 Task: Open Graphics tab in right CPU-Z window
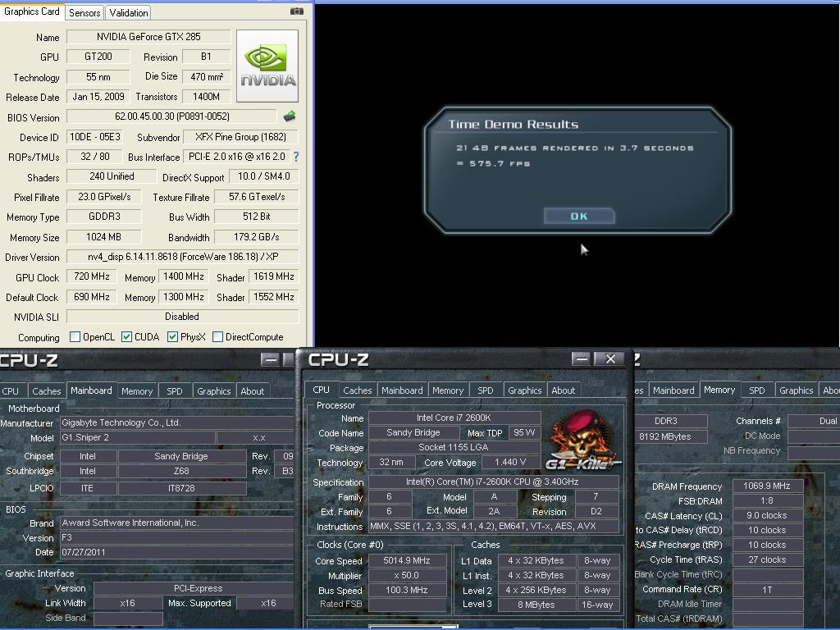(796, 390)
